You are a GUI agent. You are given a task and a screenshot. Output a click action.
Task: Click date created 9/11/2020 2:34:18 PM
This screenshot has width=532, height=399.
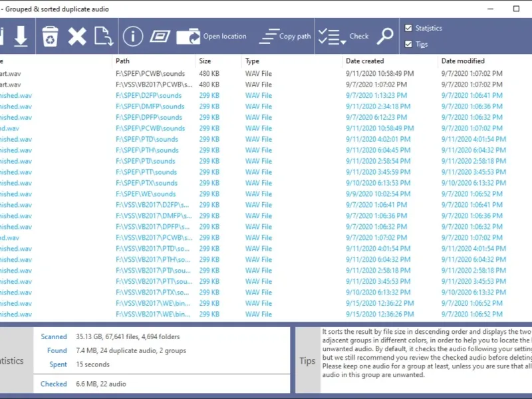pyautogui.click(x=378, y=106)
